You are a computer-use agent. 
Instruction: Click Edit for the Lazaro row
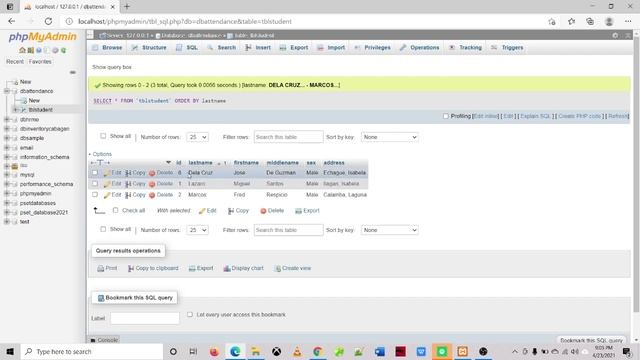[112, 184]
